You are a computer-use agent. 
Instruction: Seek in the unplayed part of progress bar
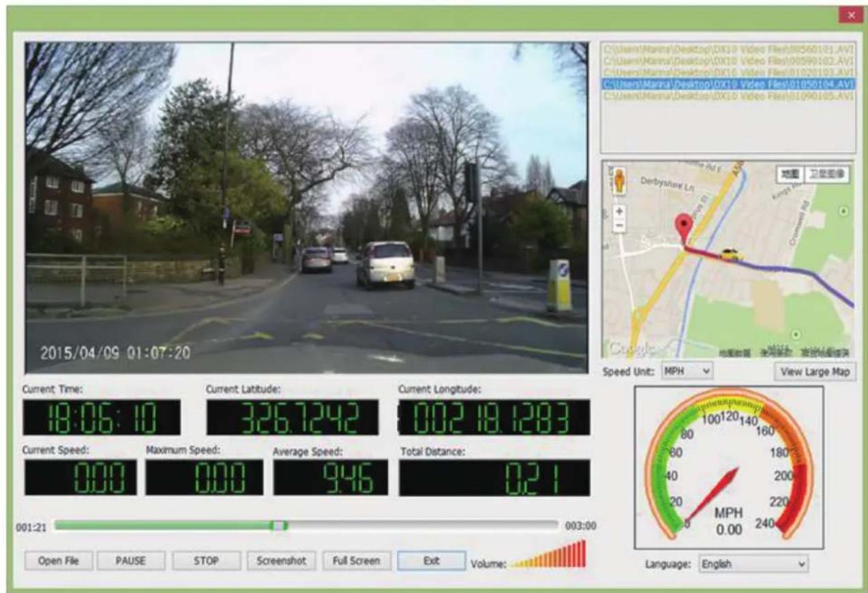click(x=423, y=526)
